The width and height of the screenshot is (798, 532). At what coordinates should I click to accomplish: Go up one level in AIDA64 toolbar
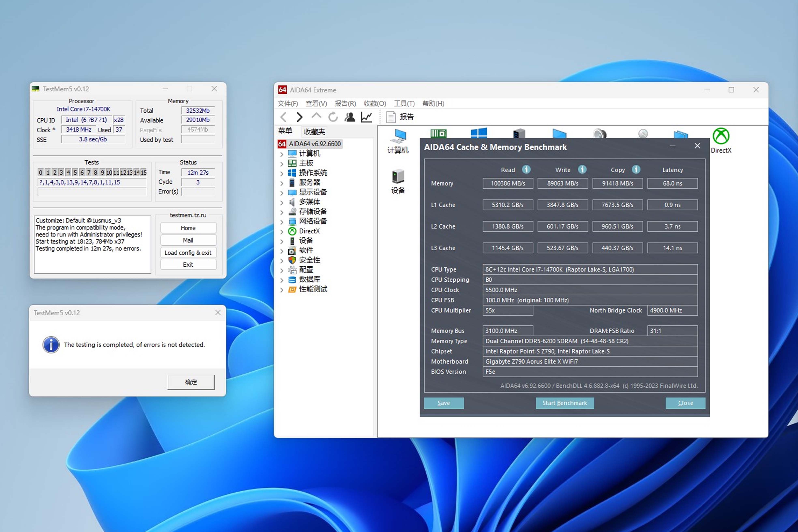316,116
